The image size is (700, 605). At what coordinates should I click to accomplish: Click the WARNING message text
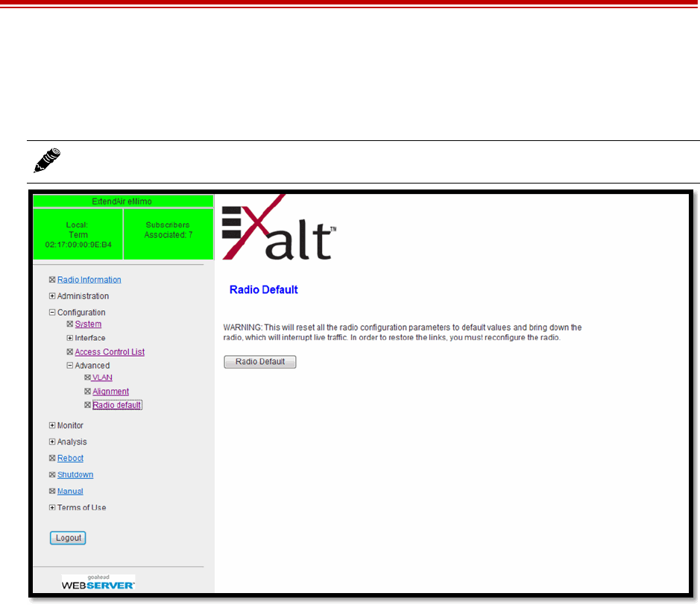[403, 333]
